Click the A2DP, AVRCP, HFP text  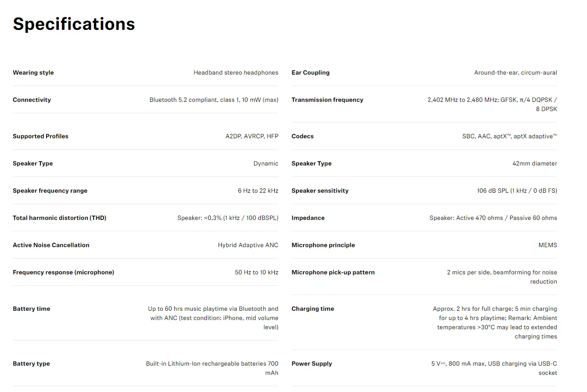tap(252, 136)
